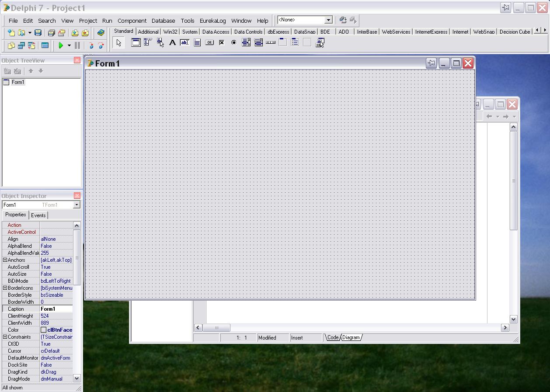Select the RadioGroup component in the palette
The width and height of the screenshot is (550, 392).
(x=295, y=42)
